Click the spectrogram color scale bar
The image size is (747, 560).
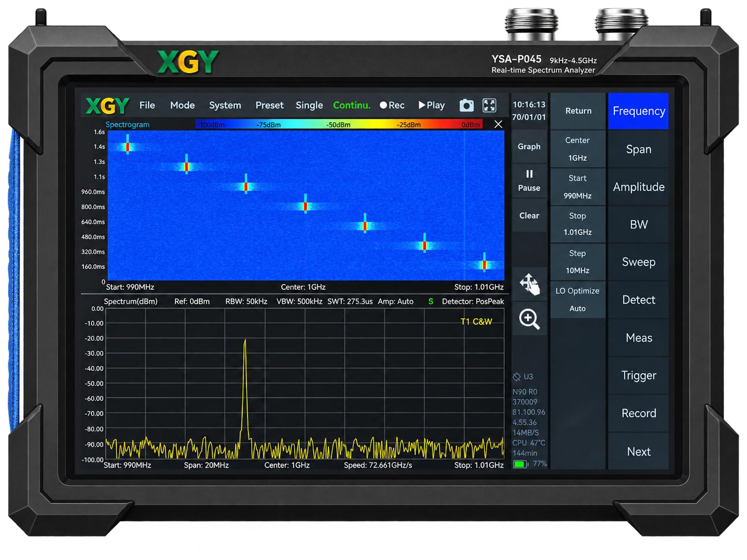click(x=339, y=124)
